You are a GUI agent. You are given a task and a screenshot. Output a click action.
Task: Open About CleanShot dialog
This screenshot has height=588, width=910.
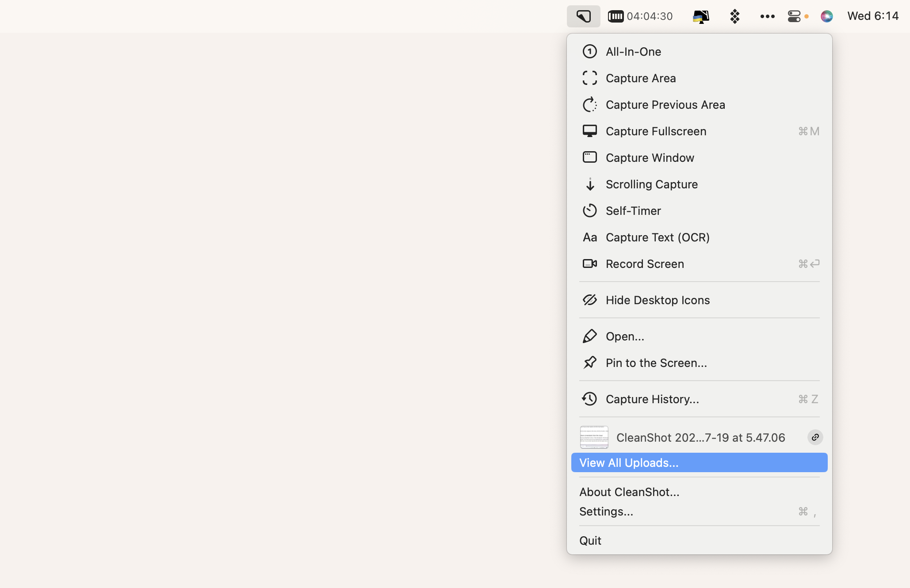628,492
